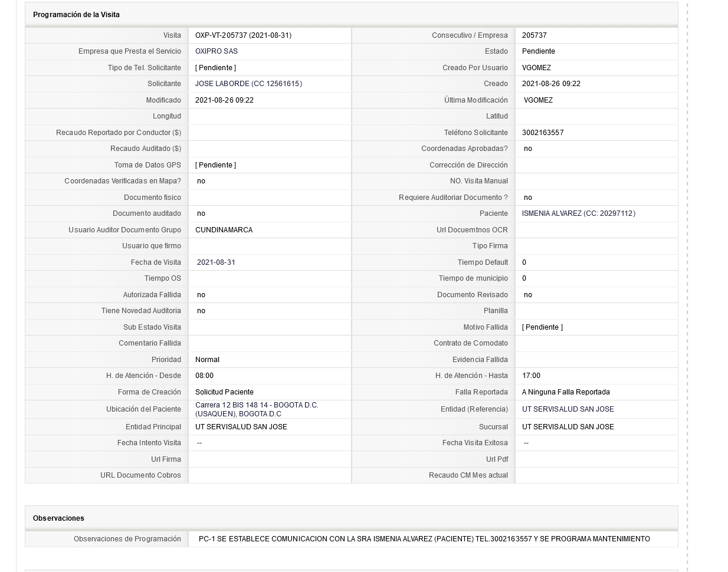Image resolution: width=728 pixels, height=572 pixels.
Task: Select the visit ID OXP-VT-205737 (2021-08-31)
Action: point(243,35)
